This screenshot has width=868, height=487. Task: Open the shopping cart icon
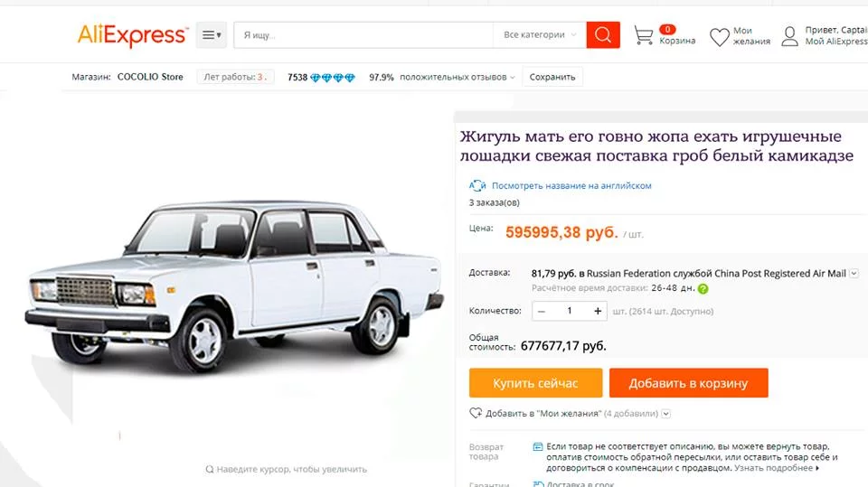tap(644, 36)
